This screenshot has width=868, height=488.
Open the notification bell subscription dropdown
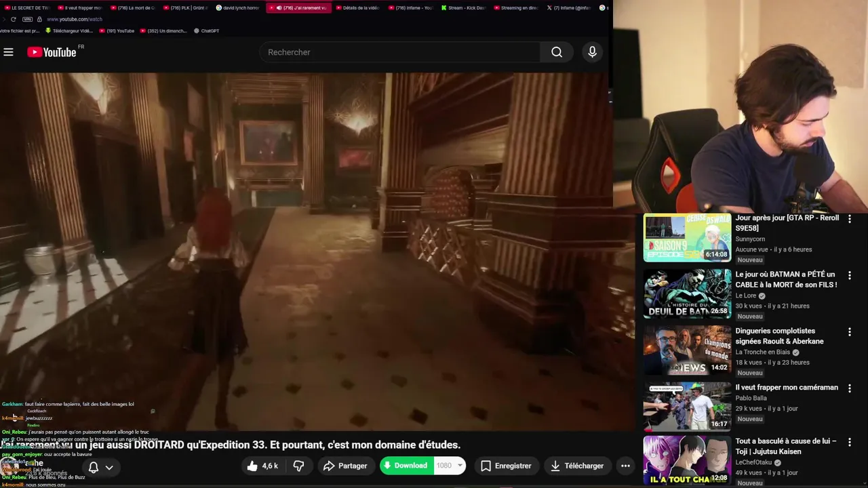[x=100, y=467]
